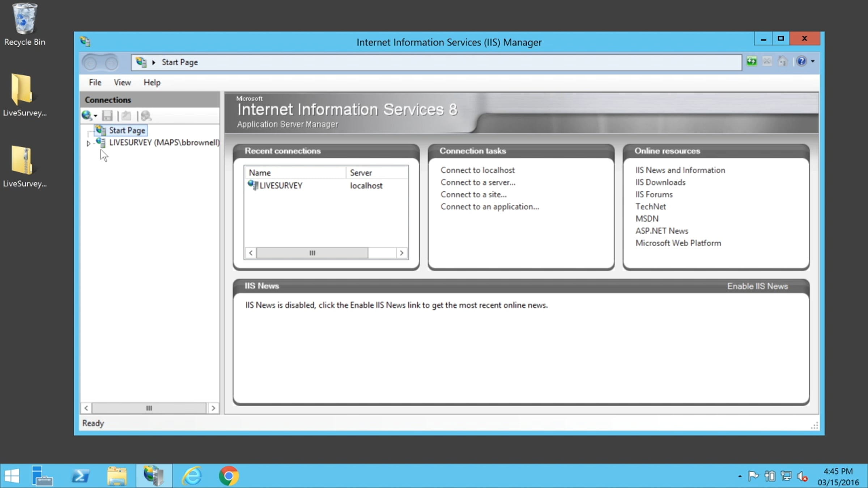This screenshot has width=868, height=488.
Task: Open the View menu
Action: [x=122, y=82]
